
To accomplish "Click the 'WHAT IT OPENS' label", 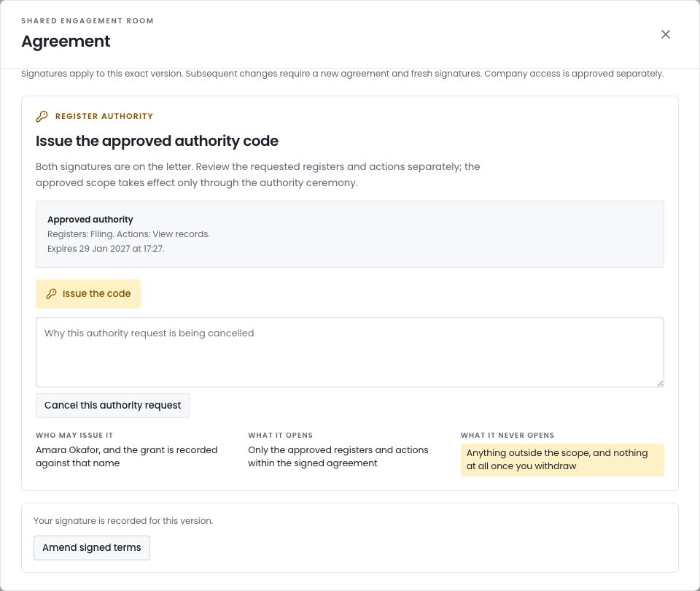I will 280,435.
